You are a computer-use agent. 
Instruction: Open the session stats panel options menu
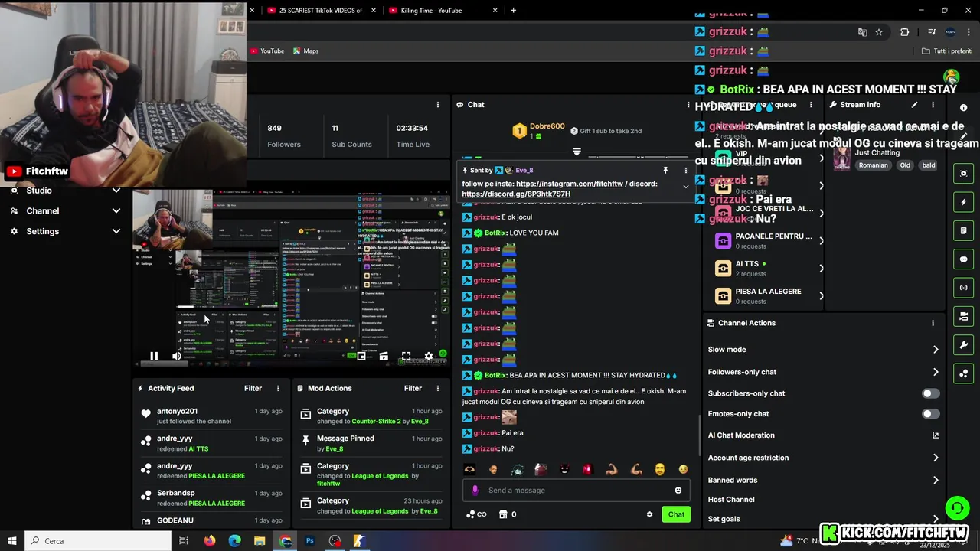click(438, 105)
